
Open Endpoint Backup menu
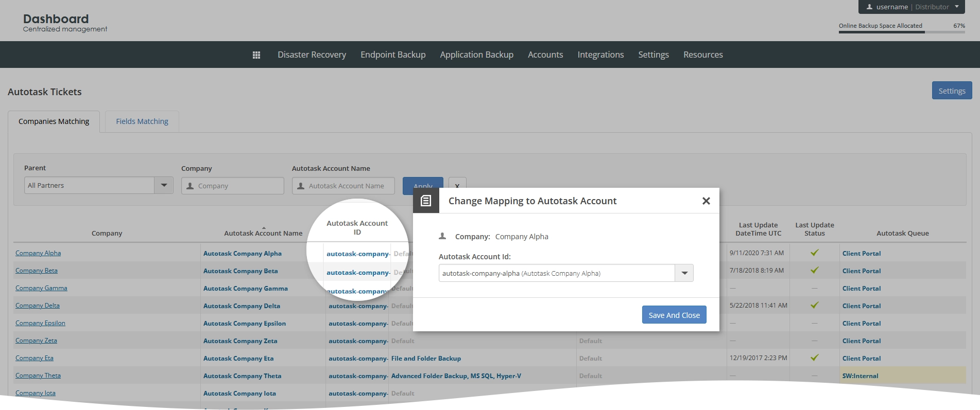(393, 55)
